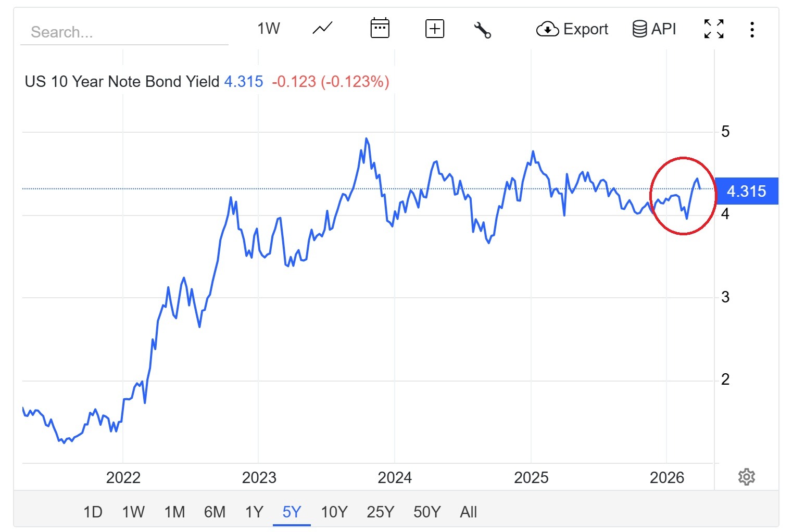Toggle fullscreen chart view
The image size is (793, 532).
click(x=713, y=29)
